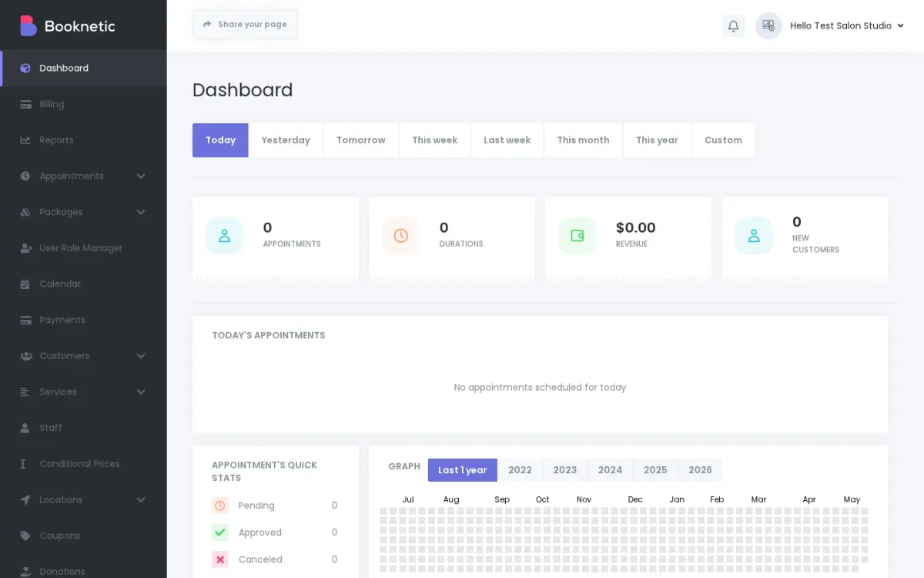The height and width of the screenshot is (578, 924).
Task: Open notifications bell icon
Action: tap(733, 25)
